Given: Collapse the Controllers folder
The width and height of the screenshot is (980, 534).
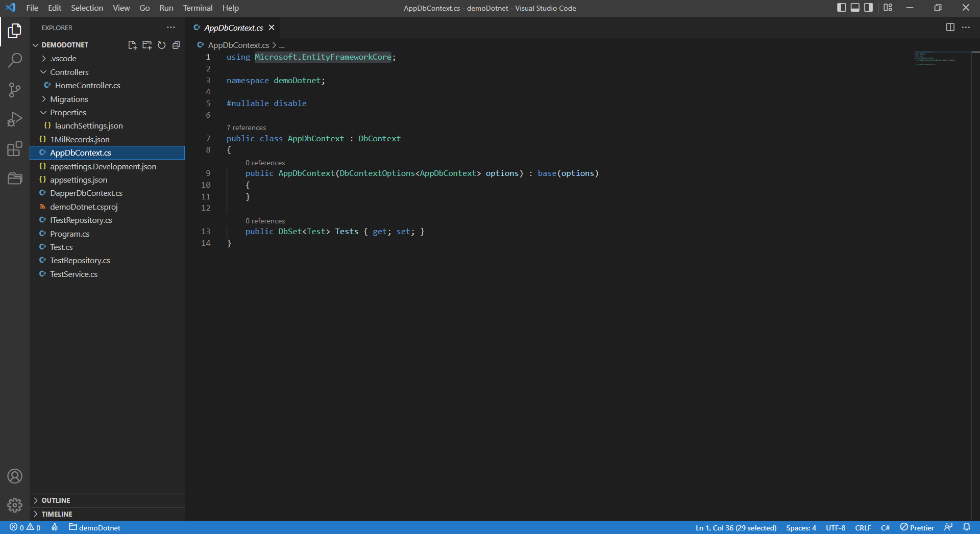Looking at the screenshot, I should click(107, 72).
